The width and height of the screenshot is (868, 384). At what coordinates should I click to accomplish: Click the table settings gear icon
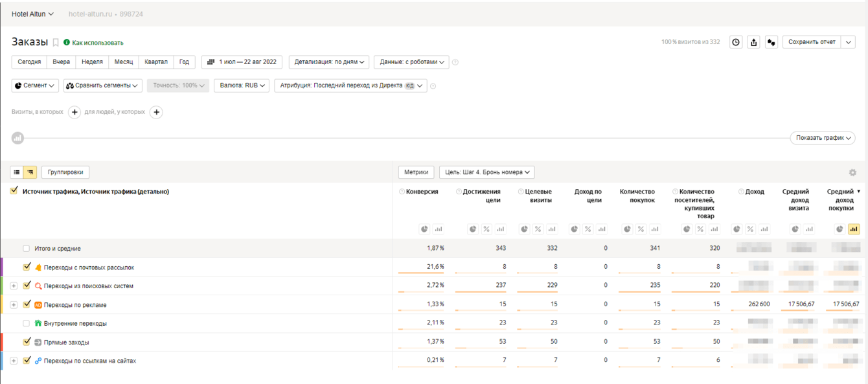[852, 172]
